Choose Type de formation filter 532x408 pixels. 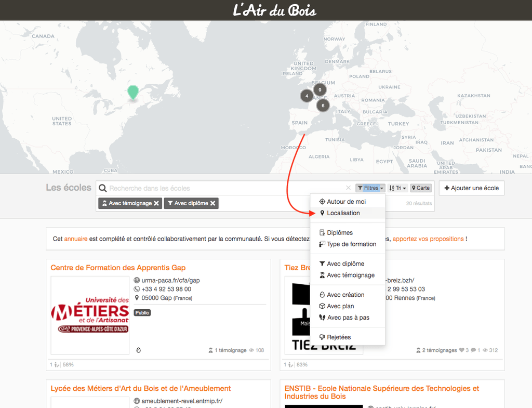348,244
